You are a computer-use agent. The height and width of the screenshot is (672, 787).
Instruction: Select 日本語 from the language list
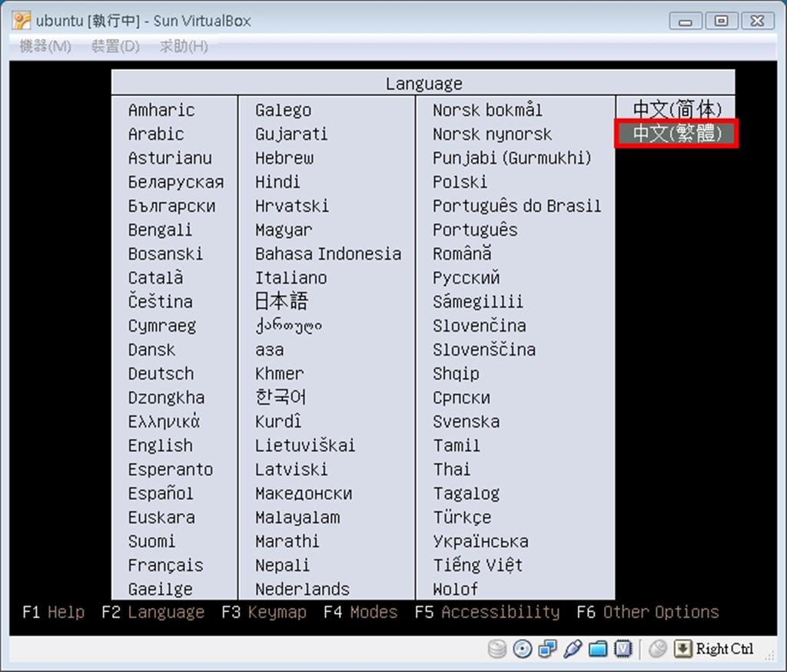pyautogui.click(x=281, y=301)
